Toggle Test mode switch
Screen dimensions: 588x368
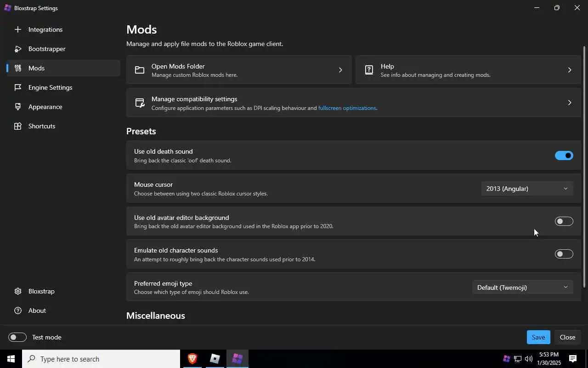point(17,337)
